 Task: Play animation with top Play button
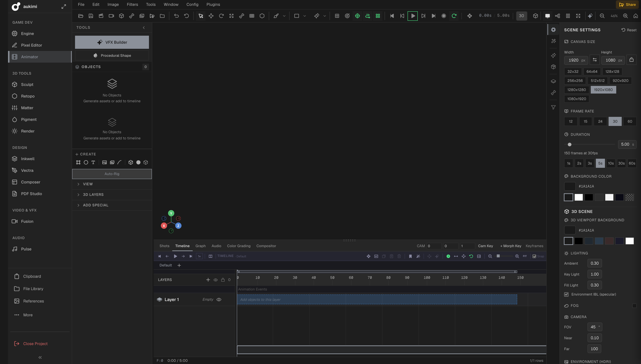[413, 16]
